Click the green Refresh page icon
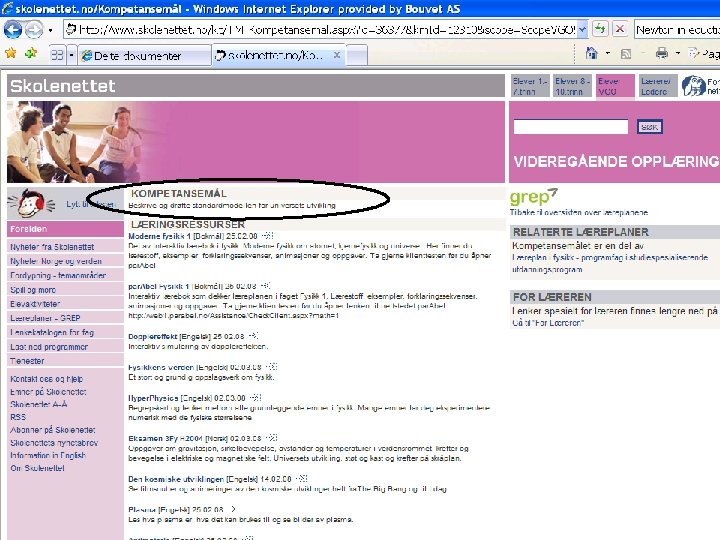This screenshot has height=540, width=720. [600, 29]
